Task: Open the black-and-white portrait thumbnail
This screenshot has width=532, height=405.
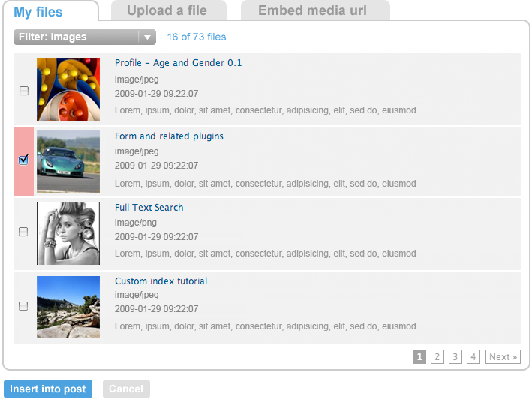Action: [x=68, y=234]
